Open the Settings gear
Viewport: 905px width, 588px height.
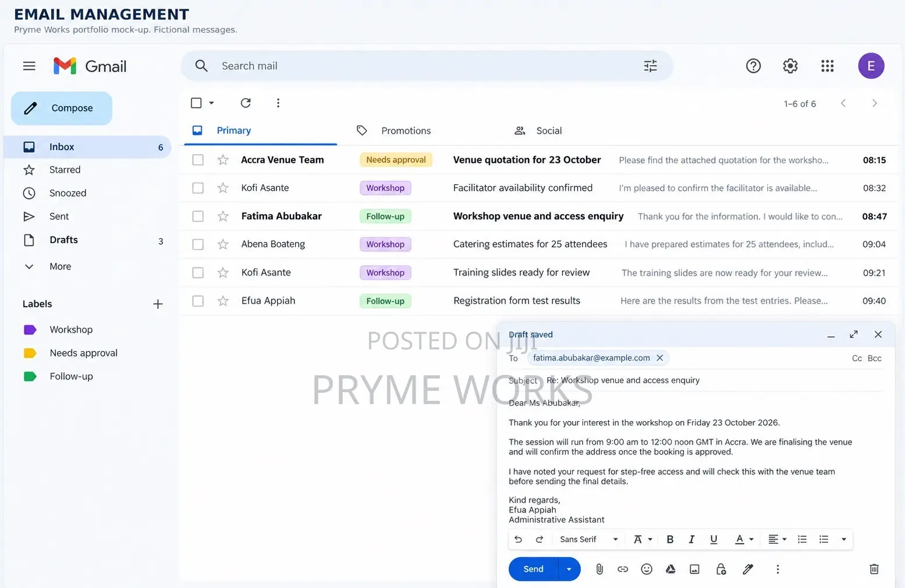pyautogui.click(x=790, y=66)
